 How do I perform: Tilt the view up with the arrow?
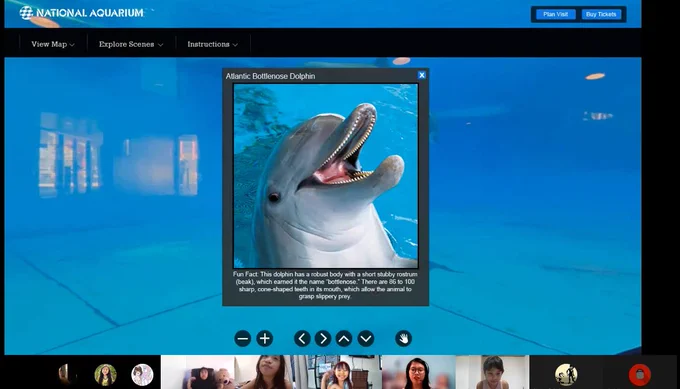[x=344, y=339]
